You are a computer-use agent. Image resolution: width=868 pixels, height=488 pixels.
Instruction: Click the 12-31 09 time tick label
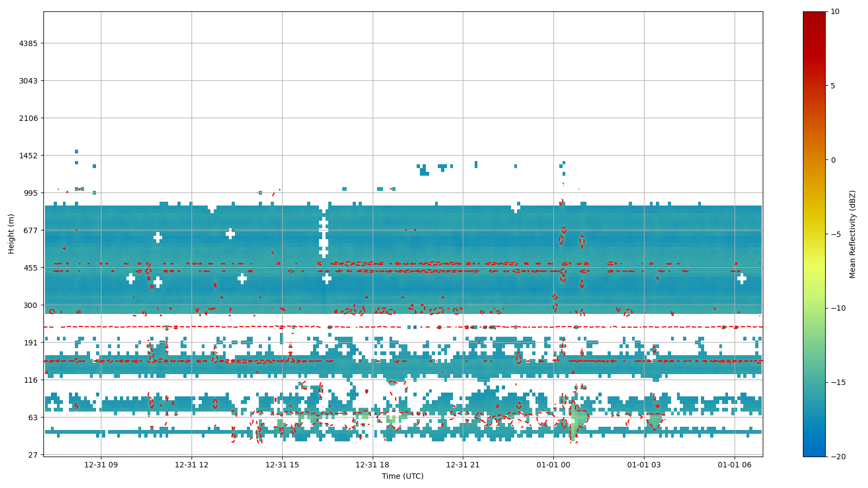(x=101, y=465)
